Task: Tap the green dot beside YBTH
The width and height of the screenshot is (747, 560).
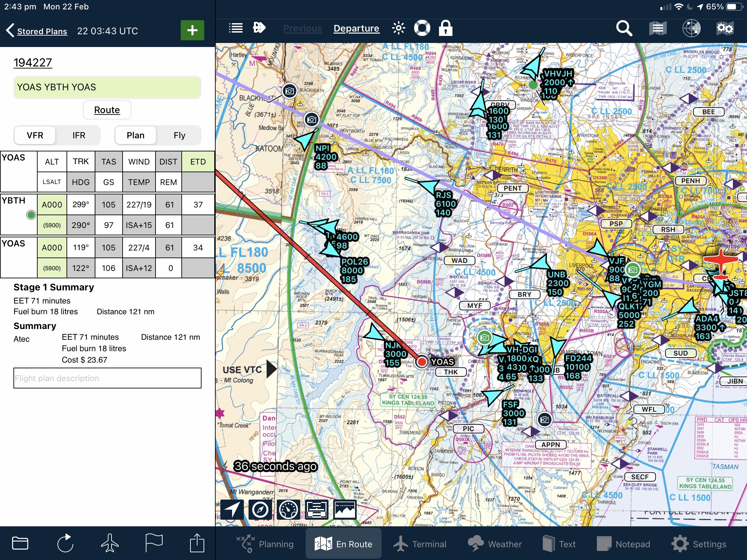Action: (31, 215)
